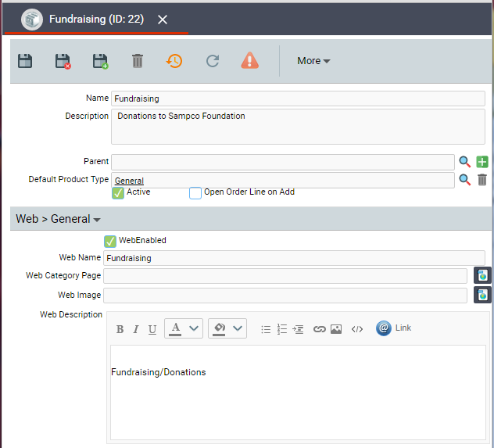Enable Open Order Line on Add
The width and height of the screenshot is (494, 448).
click(x=195, y=193)
